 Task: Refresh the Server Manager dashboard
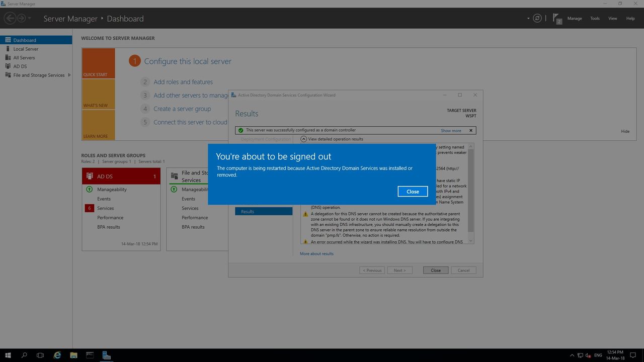pos(537,18)
